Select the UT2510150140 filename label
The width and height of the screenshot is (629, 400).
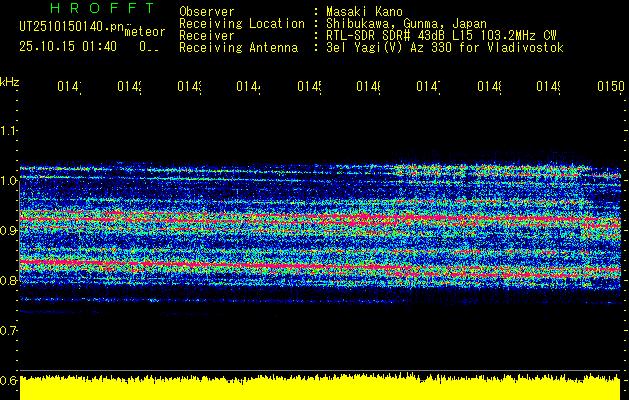click(x=70, y=28)
